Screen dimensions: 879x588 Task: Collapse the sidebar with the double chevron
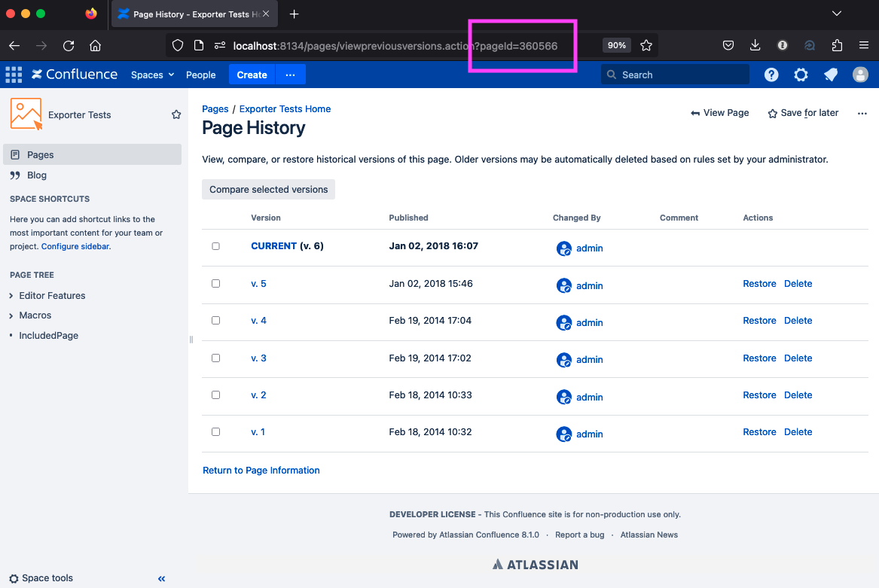pyautogui.click(x=161, y=578)
